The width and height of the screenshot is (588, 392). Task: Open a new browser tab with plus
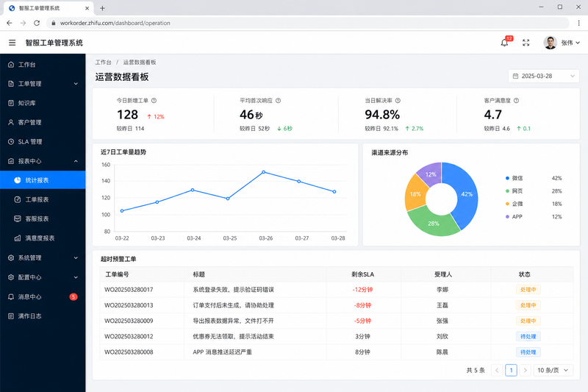tap(102, 8)
